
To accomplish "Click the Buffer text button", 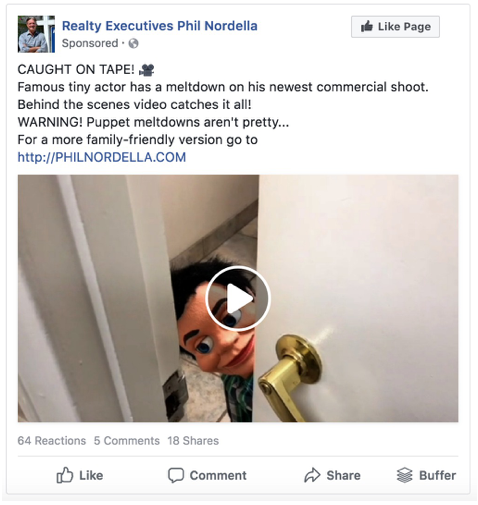I will pyautogui.click(x=437, y=475).
